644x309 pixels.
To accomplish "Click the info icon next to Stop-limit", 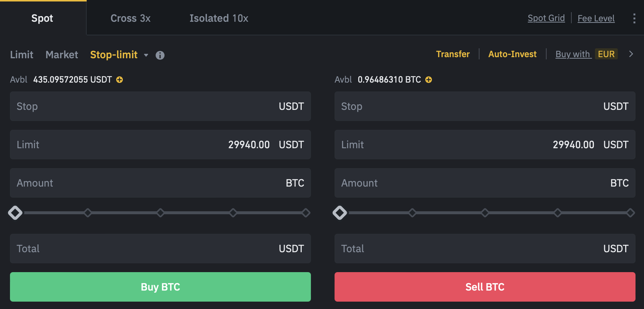I will (160, 55).
